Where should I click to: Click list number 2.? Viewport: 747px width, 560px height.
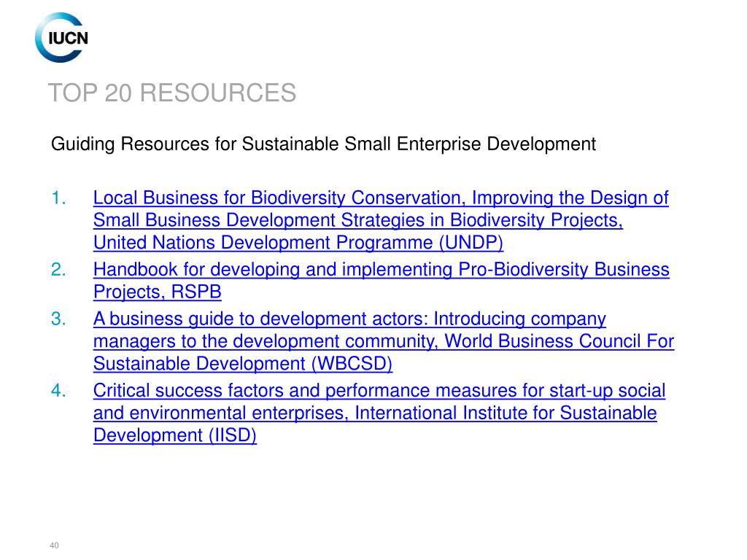click(x=58, y=270)
